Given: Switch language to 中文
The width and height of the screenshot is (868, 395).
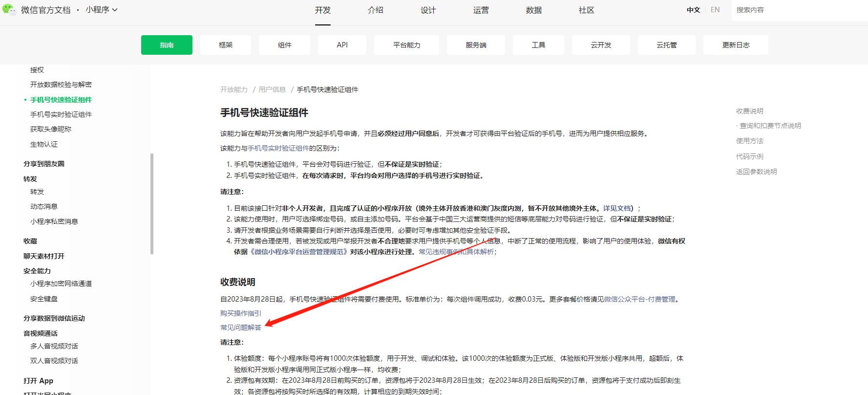Looking at the screenshot, I should tap(693, 10).
